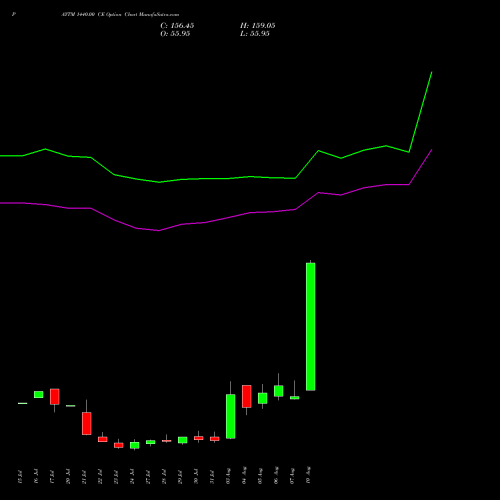Click the 10 Aug date label
Viewport: 500px width, 500px height.
click(308, 475)
